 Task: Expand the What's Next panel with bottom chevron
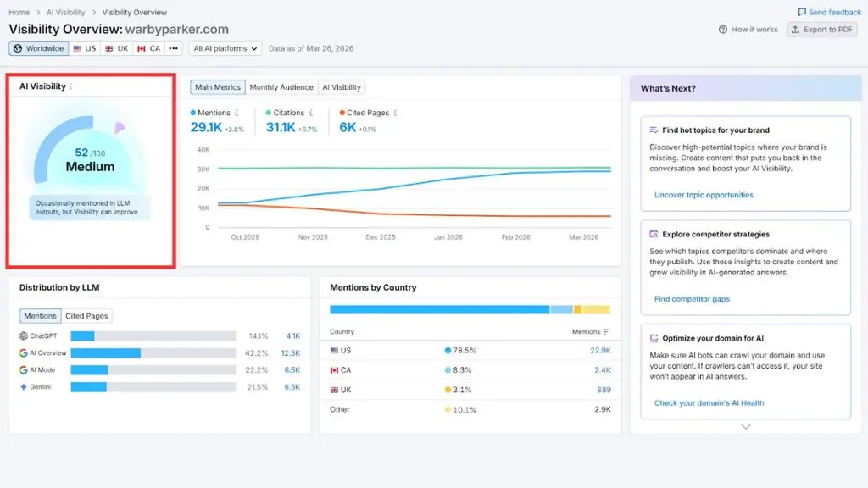tap(746, 427)
